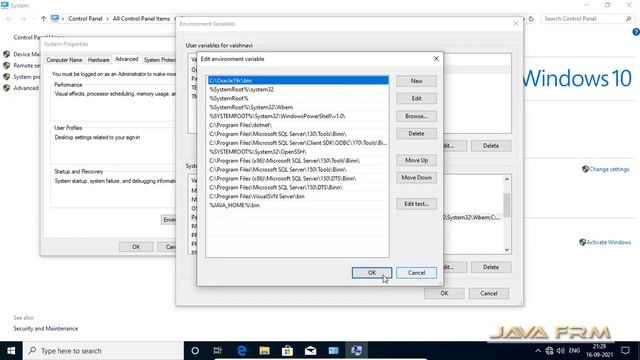Click Cancel in Environment Variables window
Viewport: 640px width, 360px height.
pos(489,293)
